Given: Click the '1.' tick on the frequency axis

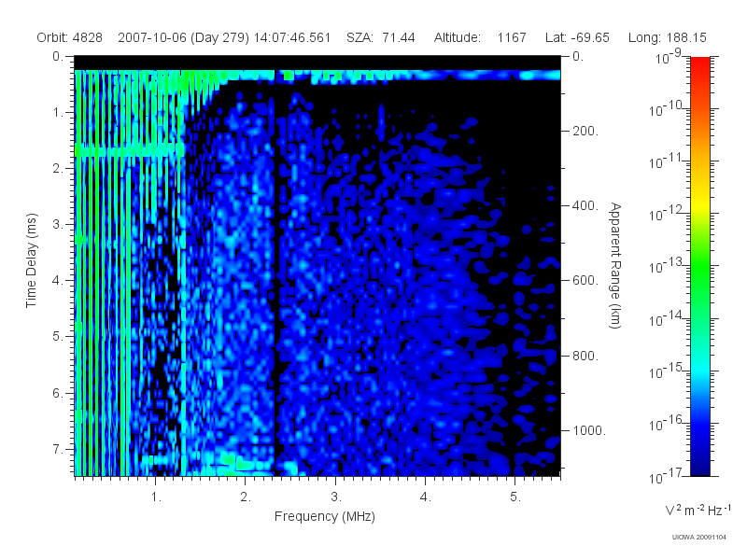Looking at the screenshot, I should [156, 497].
